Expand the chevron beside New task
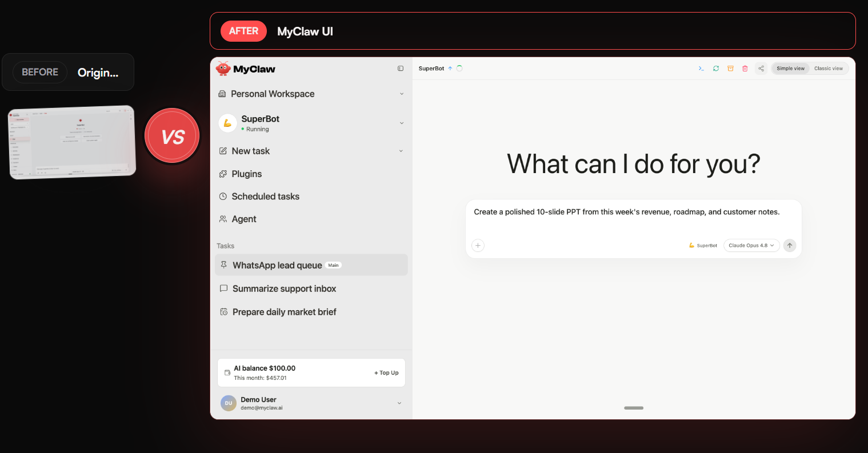 [401, 151]
